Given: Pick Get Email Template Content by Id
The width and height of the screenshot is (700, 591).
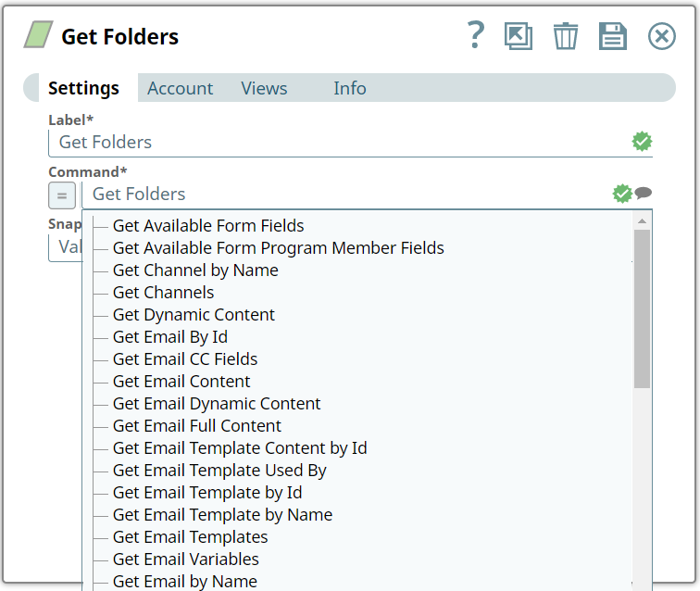Looking at the screenshot, I should tap(240, 448).
